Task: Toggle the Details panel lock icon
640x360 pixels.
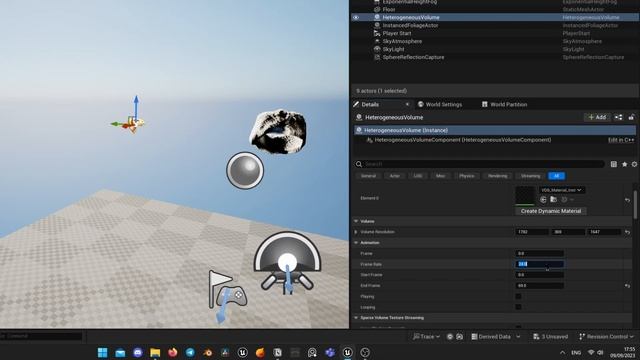Action: coord(631,117)
